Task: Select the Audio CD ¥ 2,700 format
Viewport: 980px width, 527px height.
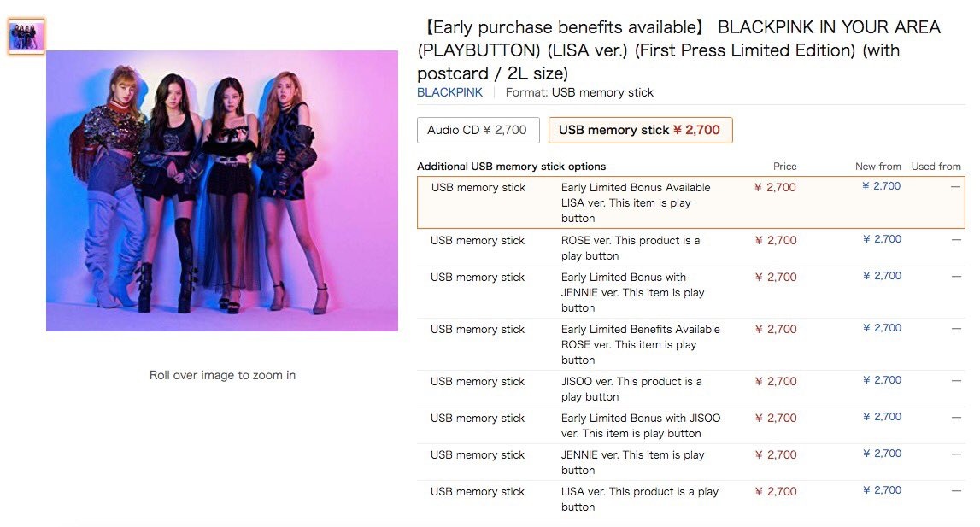Action: [478, 130]
